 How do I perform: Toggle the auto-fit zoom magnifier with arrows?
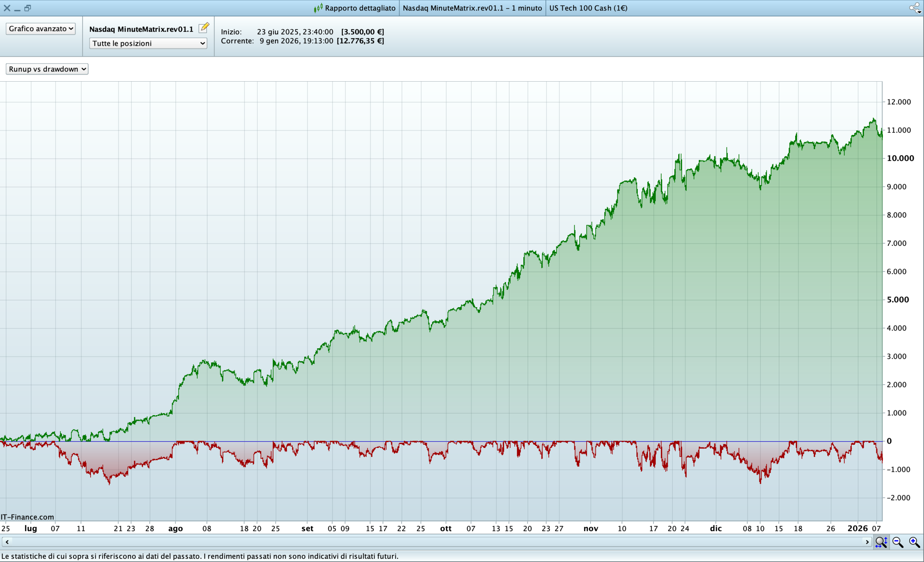tap(881, 542)
